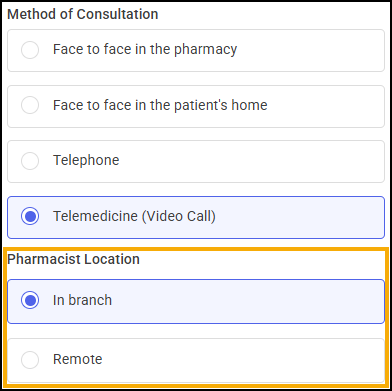Click blank area of the pharmacy consultation option card

coord(310,50)
